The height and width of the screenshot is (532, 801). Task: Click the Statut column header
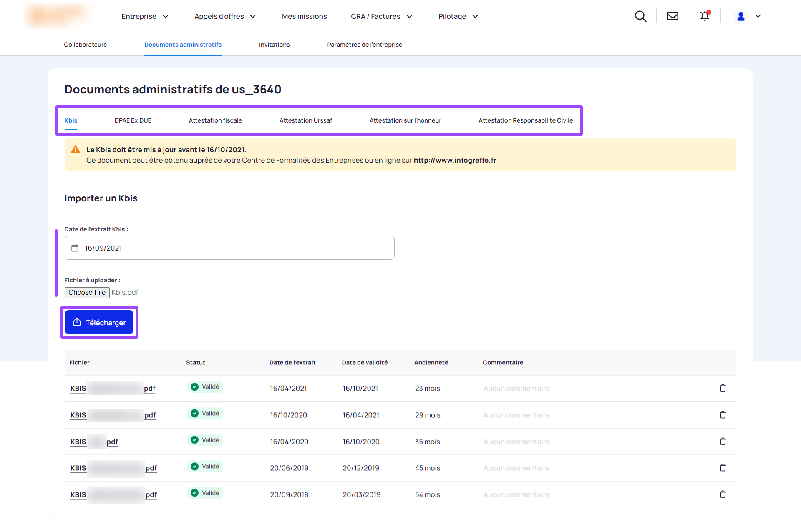pyautogui.click(x=196, y=362)
